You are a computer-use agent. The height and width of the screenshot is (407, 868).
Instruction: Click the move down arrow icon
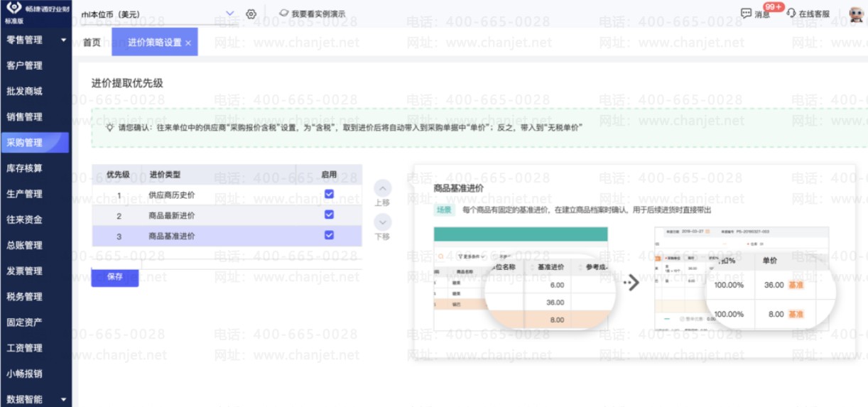click(382, 222)
